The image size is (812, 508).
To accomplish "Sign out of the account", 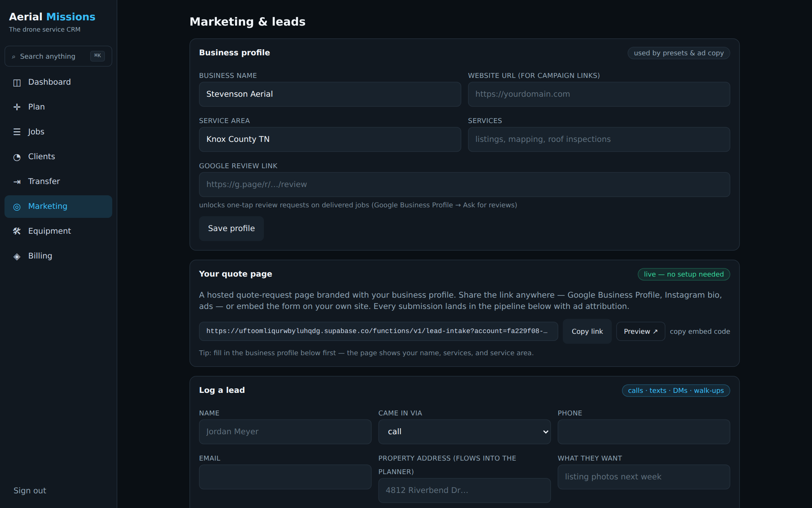I will 30,490.
